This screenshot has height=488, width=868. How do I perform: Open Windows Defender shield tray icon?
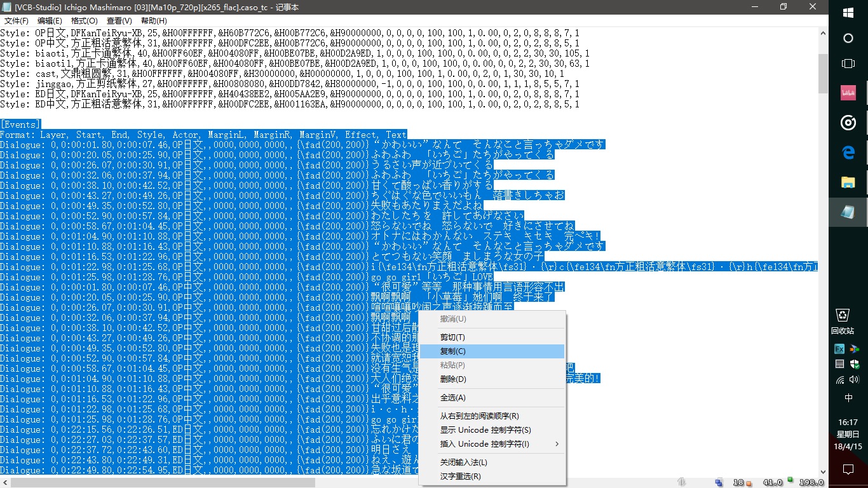pyautogui.click(x=855, y=364)
